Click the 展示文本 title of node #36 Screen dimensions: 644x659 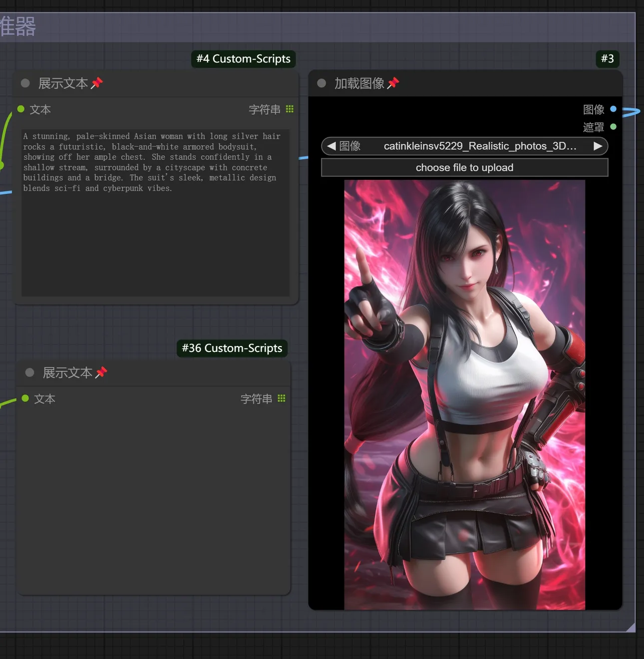pyautogui.click(x=68, y=372)
